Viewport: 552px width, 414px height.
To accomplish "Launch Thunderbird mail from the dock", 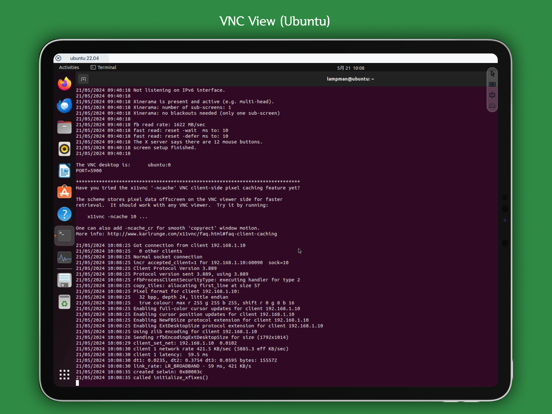I will [64, 106].
